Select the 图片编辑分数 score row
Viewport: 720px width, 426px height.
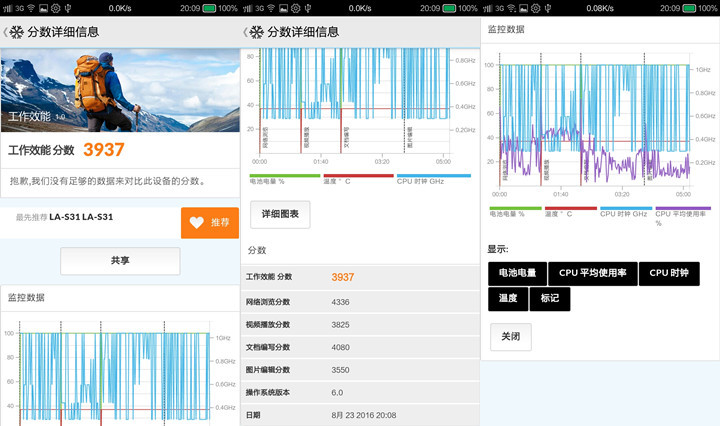tap(360, 369)
